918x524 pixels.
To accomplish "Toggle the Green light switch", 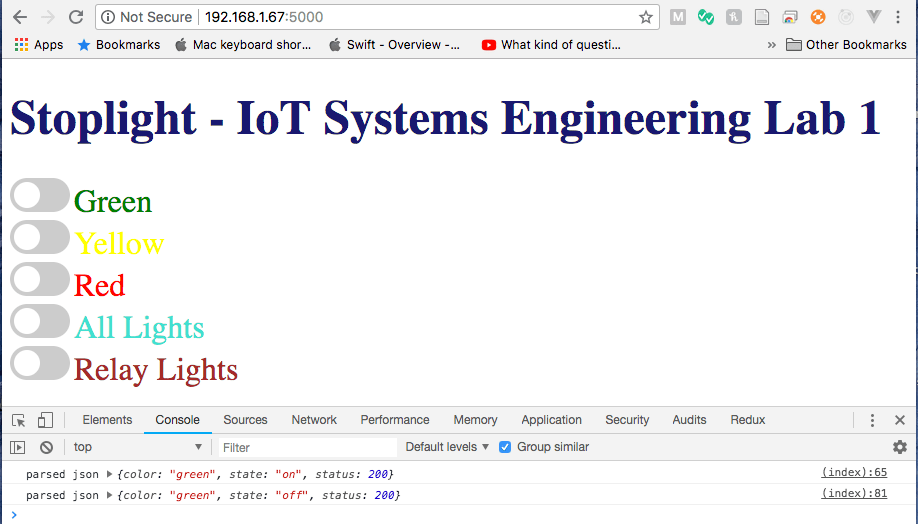I will pos(40,195).
